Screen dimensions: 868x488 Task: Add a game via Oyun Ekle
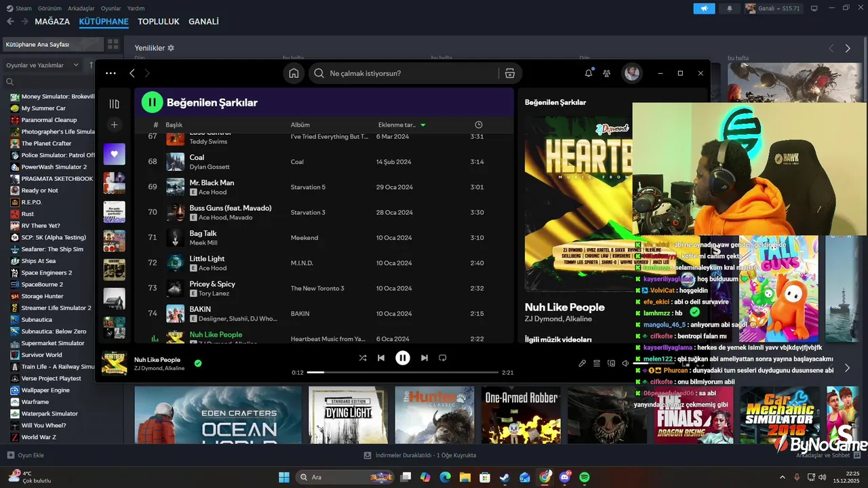coord(25,455)
